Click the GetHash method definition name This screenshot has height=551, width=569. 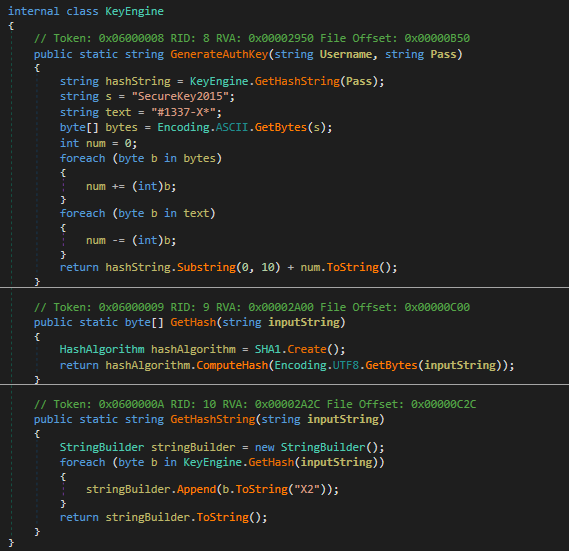point(193,322)
